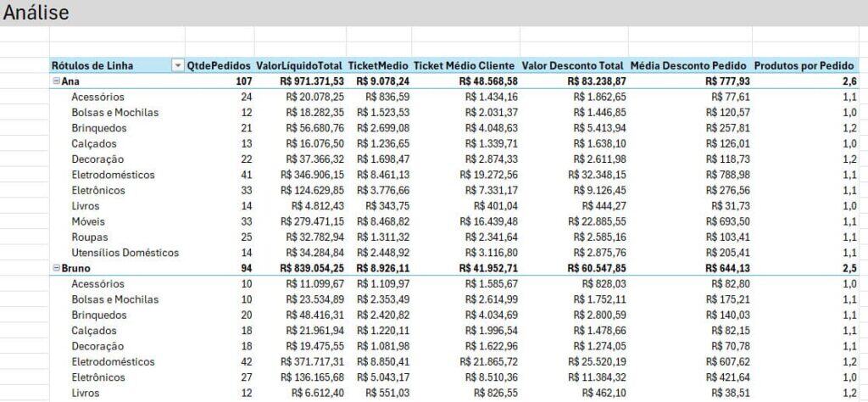
Task: Click the Análise title cell
Action: (36, 14)
